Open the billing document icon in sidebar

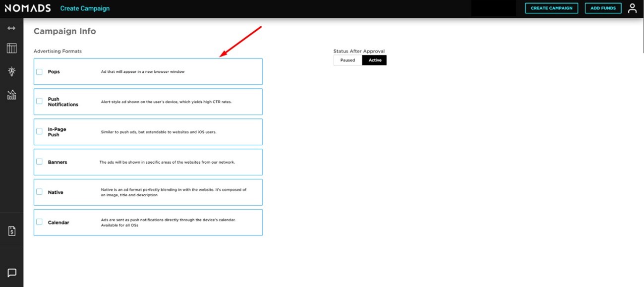click(x=12, y=231)
